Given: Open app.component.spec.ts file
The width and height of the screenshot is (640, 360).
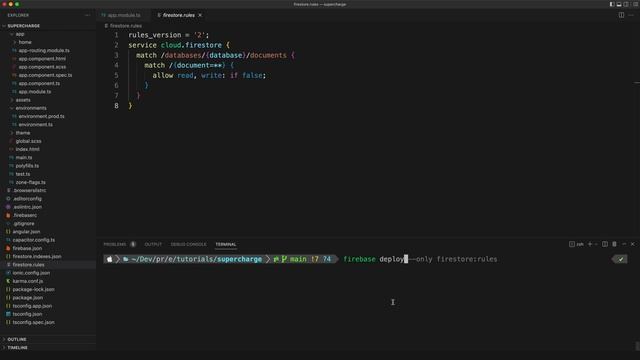Looking at the screenshot, I should click(45, 75).
